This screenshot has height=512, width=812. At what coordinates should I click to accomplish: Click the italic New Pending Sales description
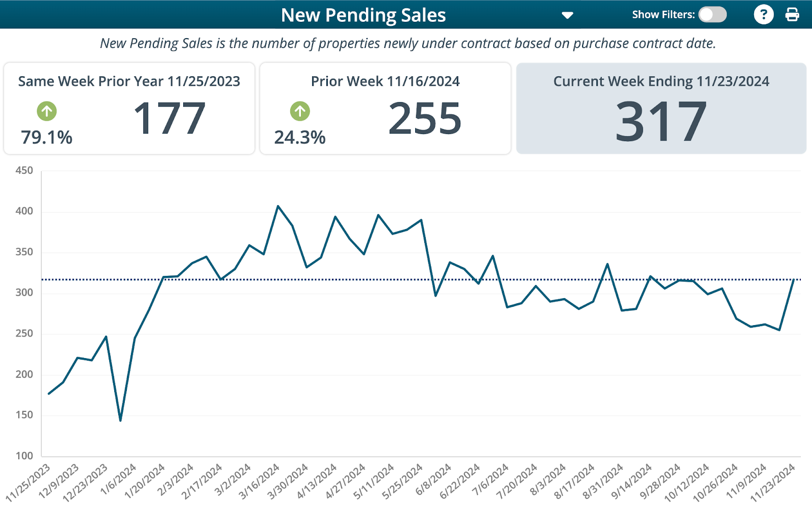tap(408, 43)
